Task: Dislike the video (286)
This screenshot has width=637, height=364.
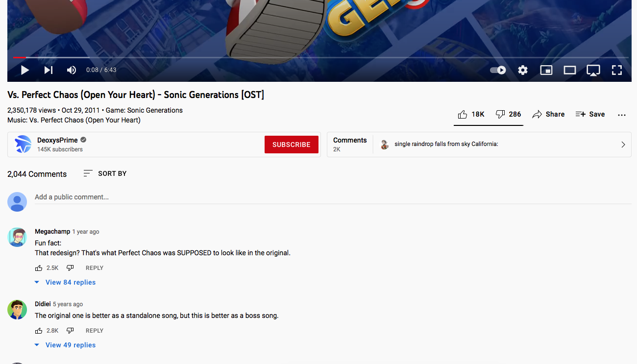Action: 508,114
